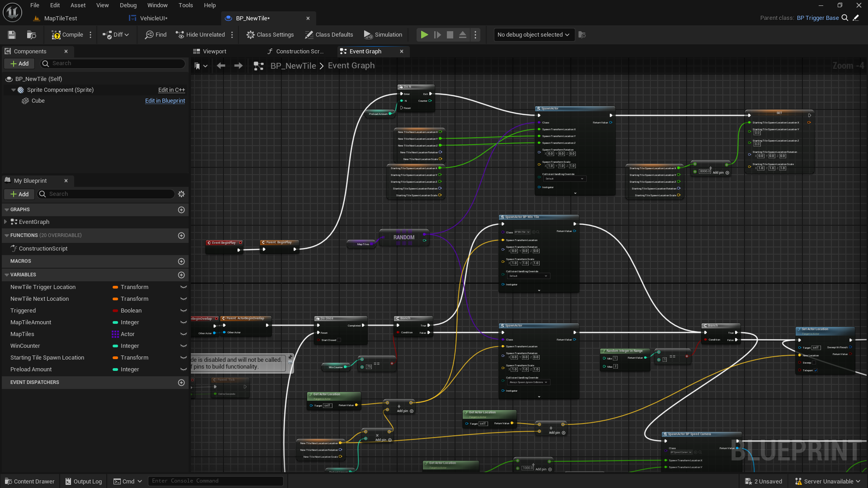Viewport: 868px width, 488px height.
Task: Toggle visibility eye for Preload Amount variable
Action: click(x=184, y=370)
